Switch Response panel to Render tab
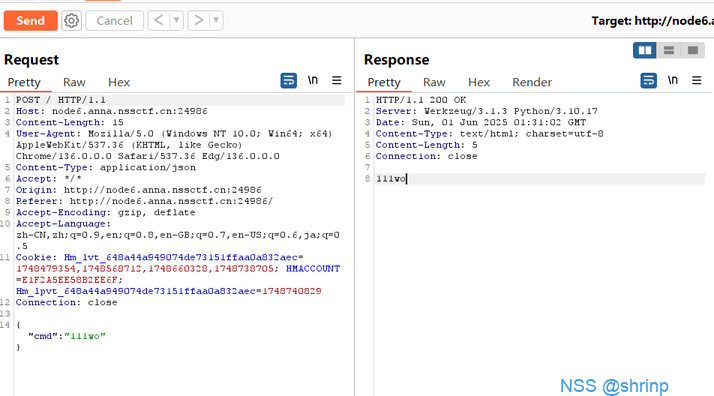The image size is (714, 396). pyautogui.click(x=532, y=82)
